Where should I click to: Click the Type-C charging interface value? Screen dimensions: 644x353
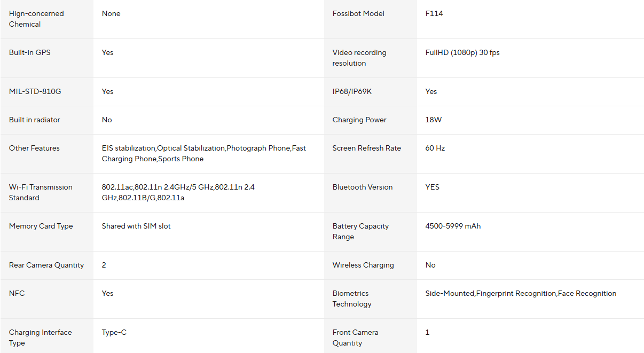pyautogui.click(x=114, y=333)
